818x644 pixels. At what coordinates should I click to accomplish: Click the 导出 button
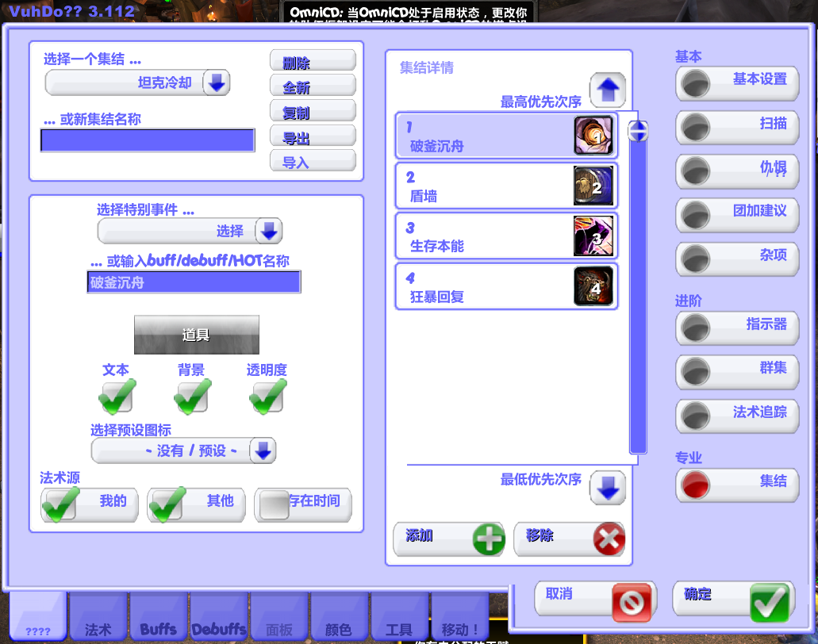pos(313,135)
